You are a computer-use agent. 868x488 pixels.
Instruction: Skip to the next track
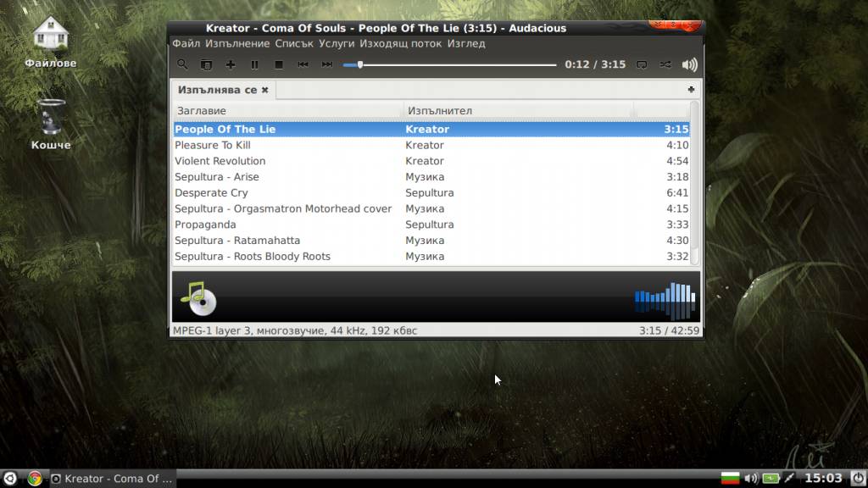327,64
